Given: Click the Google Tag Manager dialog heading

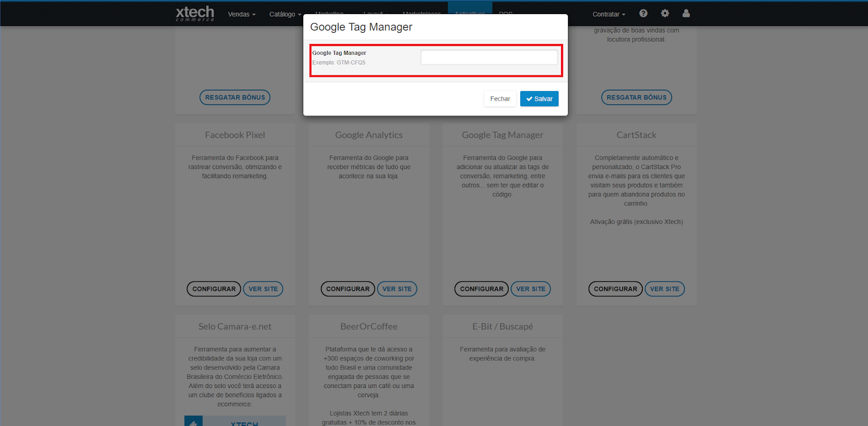Looking at the screenshot, I should pyautogui.click(x=361, y=27).
